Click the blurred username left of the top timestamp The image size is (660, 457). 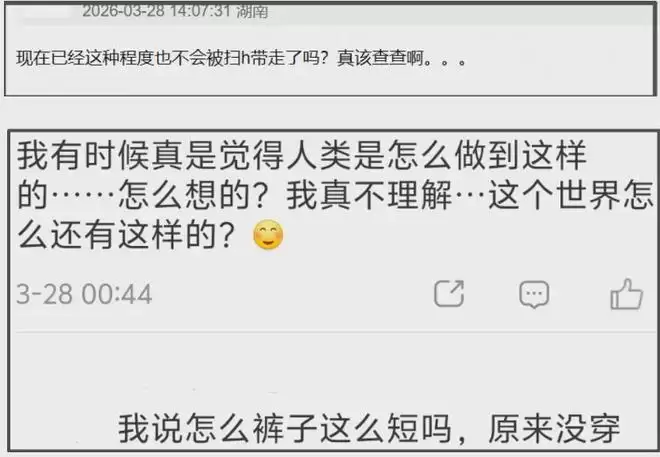(42, 11)
